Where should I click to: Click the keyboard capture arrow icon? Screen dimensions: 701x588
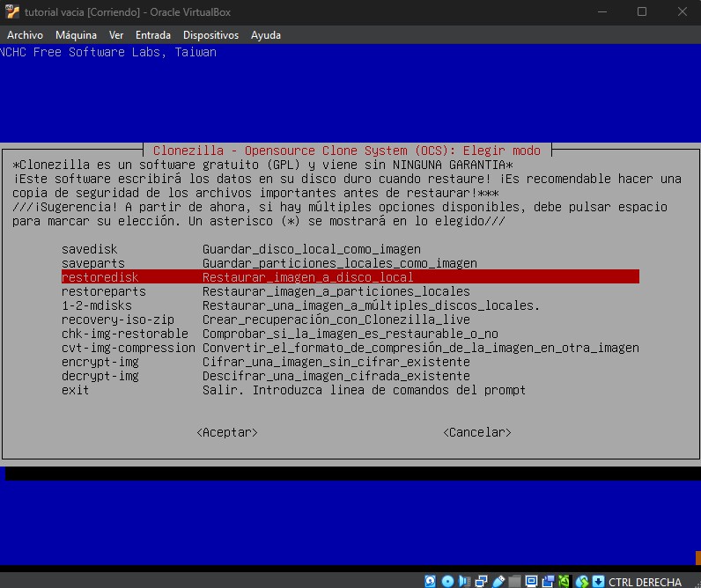[x=598, y=581]
